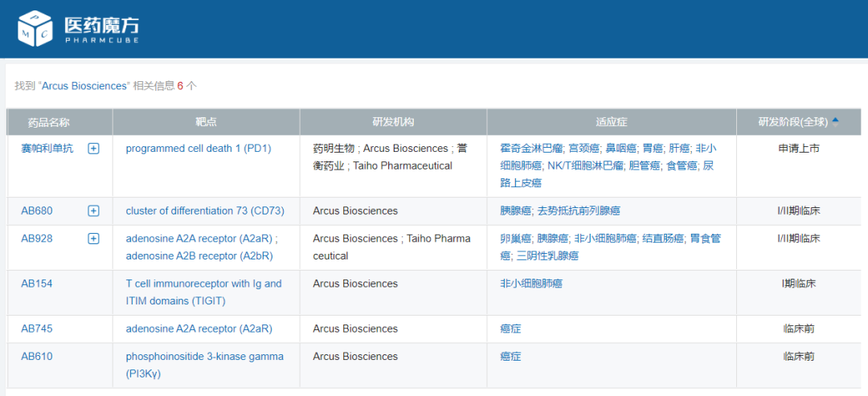Select Arcus Biosciences developer in AB680 row
This screenshot has height=396, width=868.
355,210
